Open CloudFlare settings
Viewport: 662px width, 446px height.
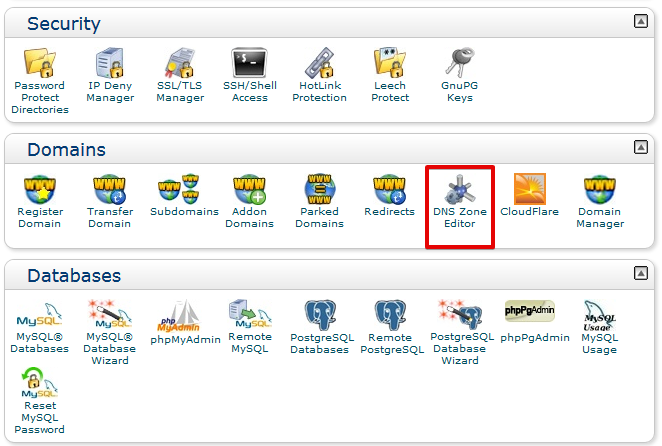[529, 195]
